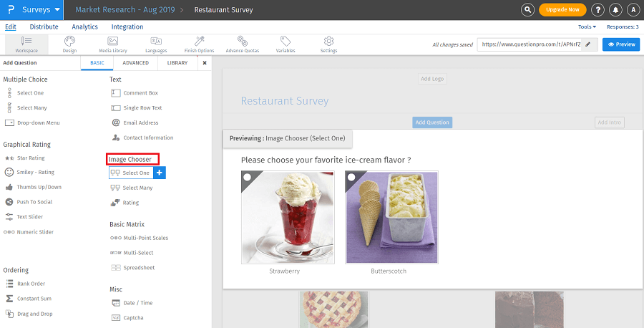This screenshot has width=644, height=328.
Task: Open the Design palette tool
Action: (69, 44)
